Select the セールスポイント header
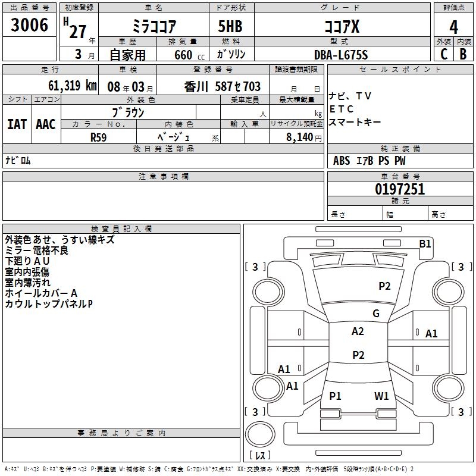Image resolution: width=476 pixels, height=476 pixels. click(x=400, y=70)
